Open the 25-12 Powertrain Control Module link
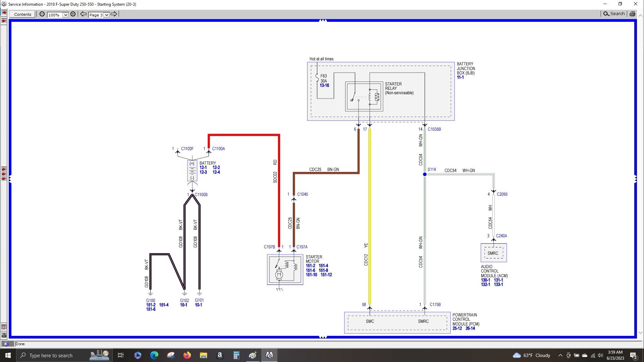 [457, 328]
